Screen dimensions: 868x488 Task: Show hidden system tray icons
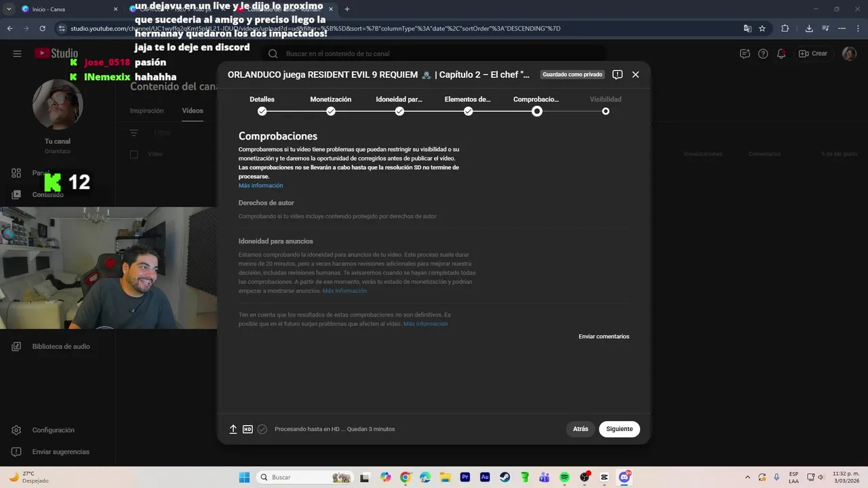point(748,477)
